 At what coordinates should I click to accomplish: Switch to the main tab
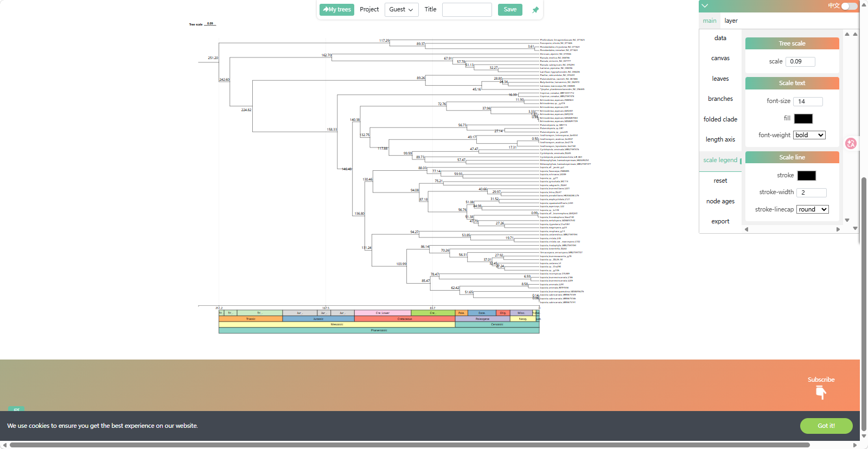710,21
